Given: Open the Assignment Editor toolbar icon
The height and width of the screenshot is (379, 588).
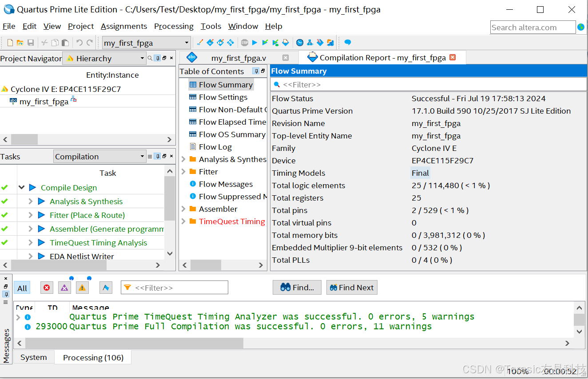Looking at the screenshot, I should click(x=210, y=43).
